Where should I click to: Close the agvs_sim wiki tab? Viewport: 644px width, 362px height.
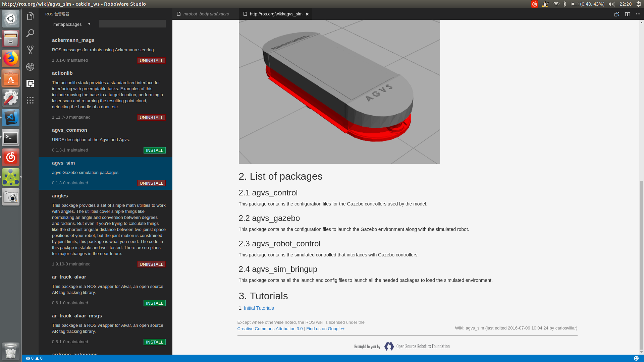pyautogui.click(x=307, y=14)
